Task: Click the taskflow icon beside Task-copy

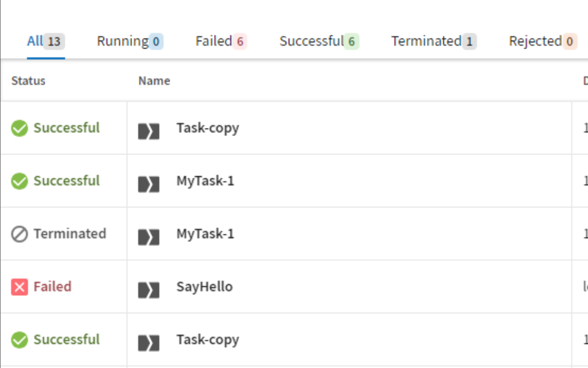Action: tap(147, 128)
